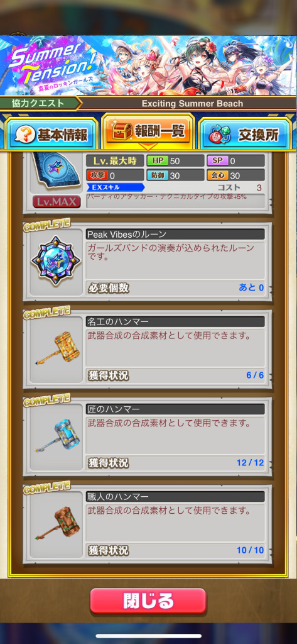
Task: Tap the 名工のハンマー 6/6 progress count
Action: (255, 375)
